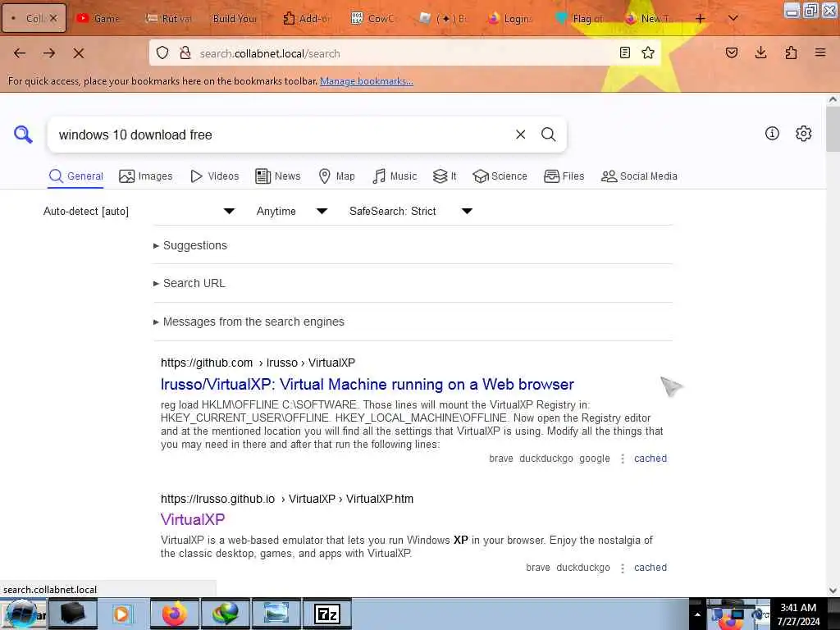Image resolution: width=840 pixels, height=630 pixels.
Task: Switch to the Login tab
Action: coord(512,18)
